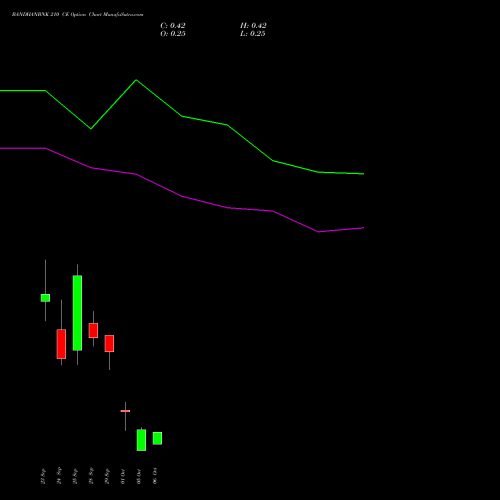This screenshot has width=500, height=500.
Task: Select the red candlestick for 24 Sep
Action: click(x=61, y=344)
